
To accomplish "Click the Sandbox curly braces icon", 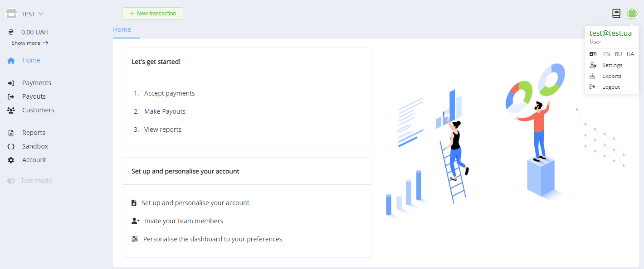I will coord(11,147).
